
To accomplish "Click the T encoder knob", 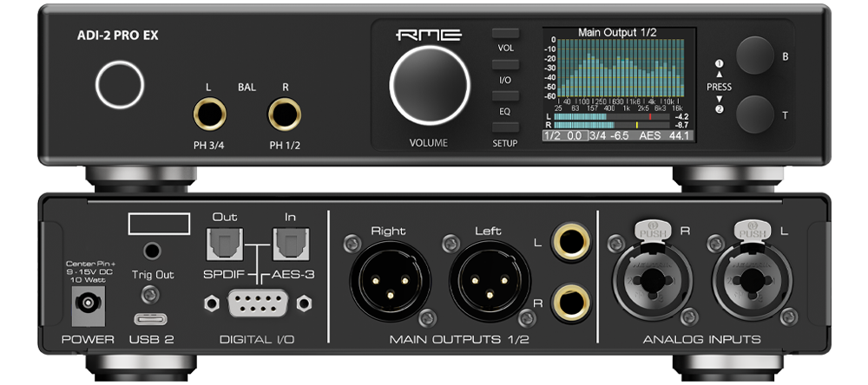I will pos(754,114).
